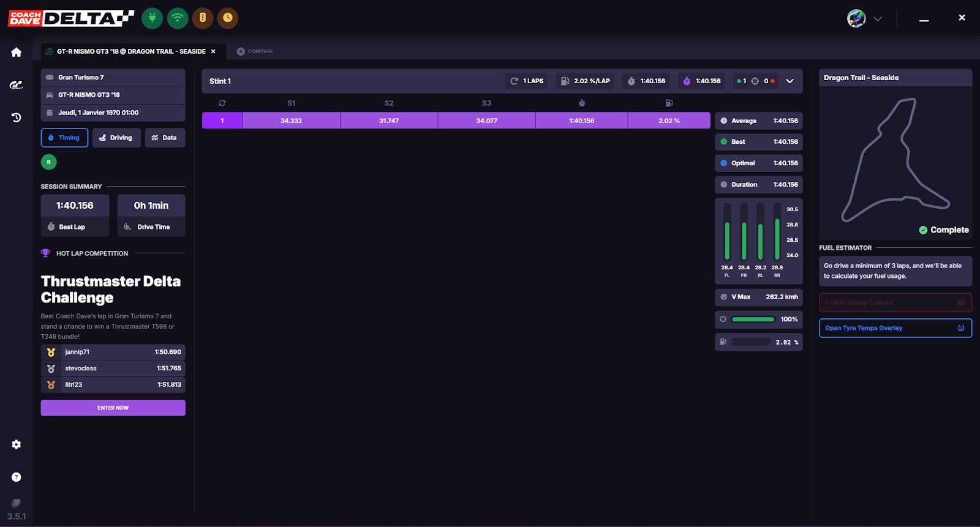
Task: Open the help question mark icon
Action: click(17, 477)
